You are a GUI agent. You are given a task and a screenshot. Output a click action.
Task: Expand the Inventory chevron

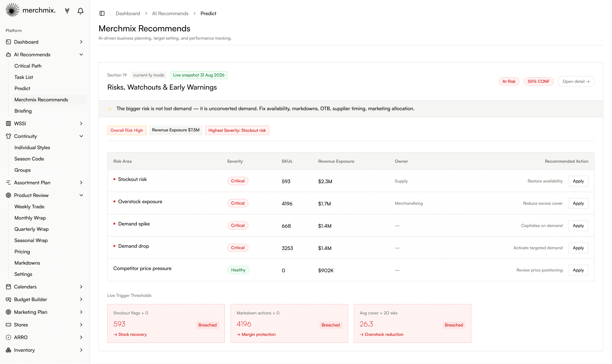[x=81, y=350]
